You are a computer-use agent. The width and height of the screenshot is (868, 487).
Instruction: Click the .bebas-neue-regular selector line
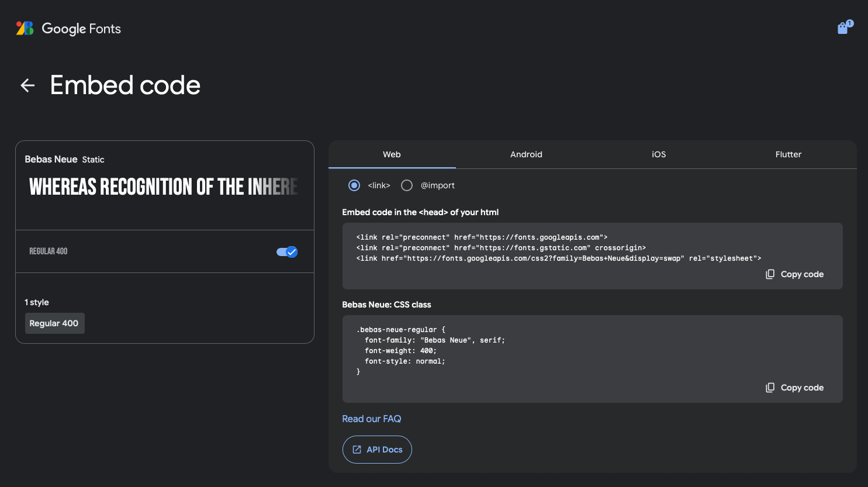(x=400, y=330)
